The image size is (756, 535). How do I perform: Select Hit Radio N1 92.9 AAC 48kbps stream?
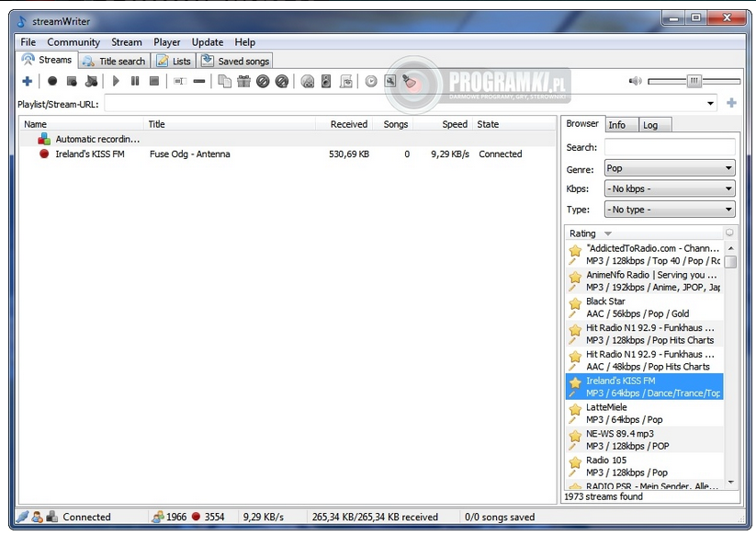(x=644, y=360)
